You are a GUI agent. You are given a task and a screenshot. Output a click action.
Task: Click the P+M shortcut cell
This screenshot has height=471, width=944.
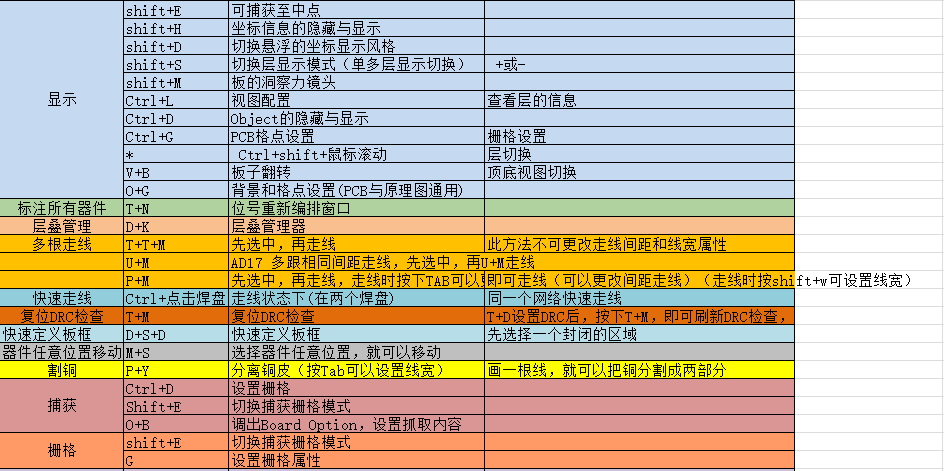pos(176,281)
